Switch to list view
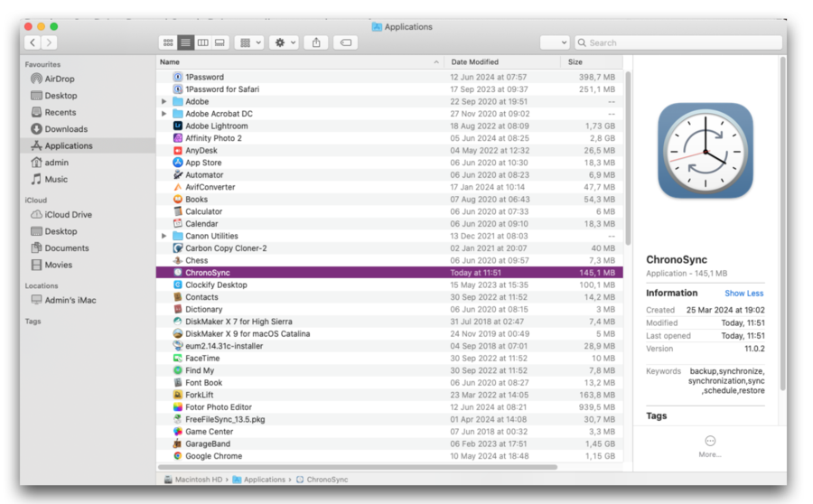The image size is (813, 504). coord(185,42)
